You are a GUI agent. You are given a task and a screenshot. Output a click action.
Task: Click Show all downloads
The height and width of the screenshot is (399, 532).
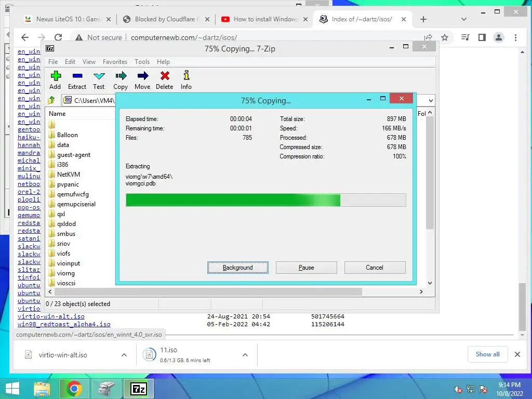point(487,354)
